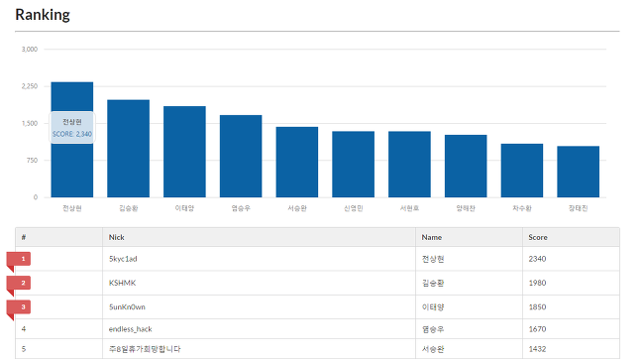Click the # column header
Screen dimensions: 644x359
click(x=59, y=237)
